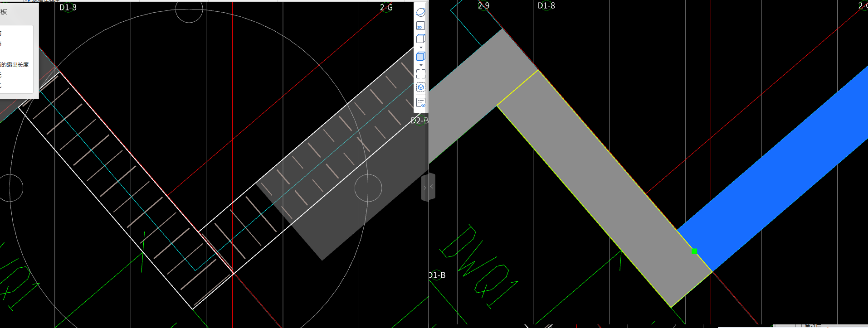
Task: Select axis label D1-8 in left view
Action: click(x=68, y=7)
